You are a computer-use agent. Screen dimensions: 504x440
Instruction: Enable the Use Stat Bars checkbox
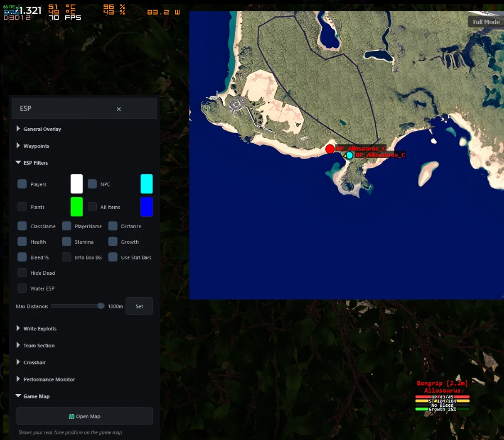pyautogui.click(x=113, y=257)
